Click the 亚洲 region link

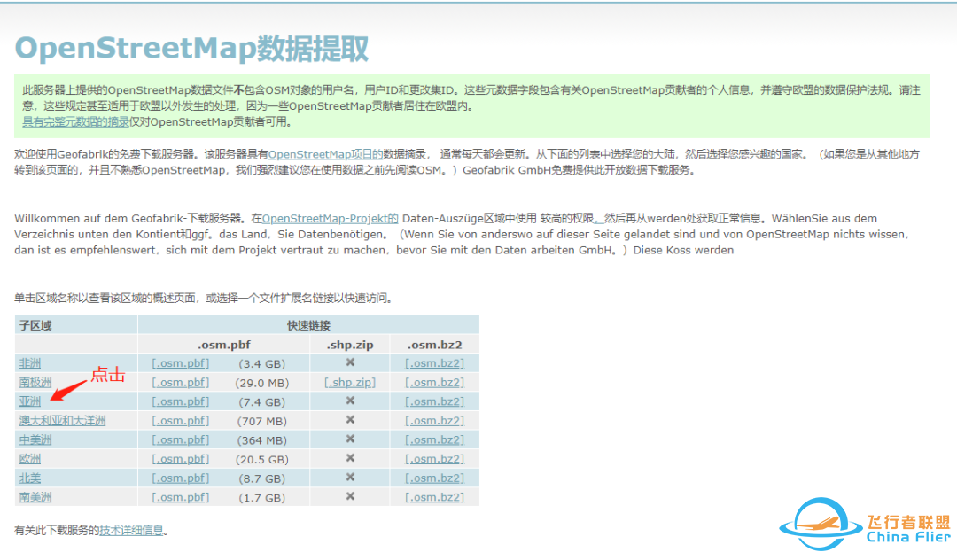pyautogui.click(x=29, y=401)
